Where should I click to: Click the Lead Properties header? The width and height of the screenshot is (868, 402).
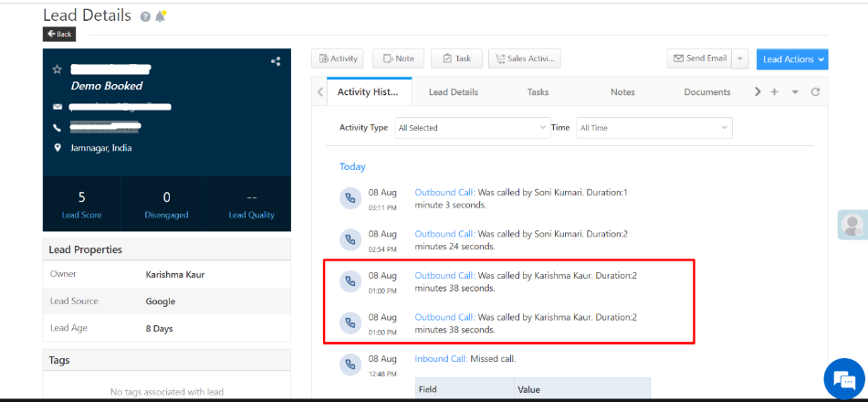pos(167,249)
